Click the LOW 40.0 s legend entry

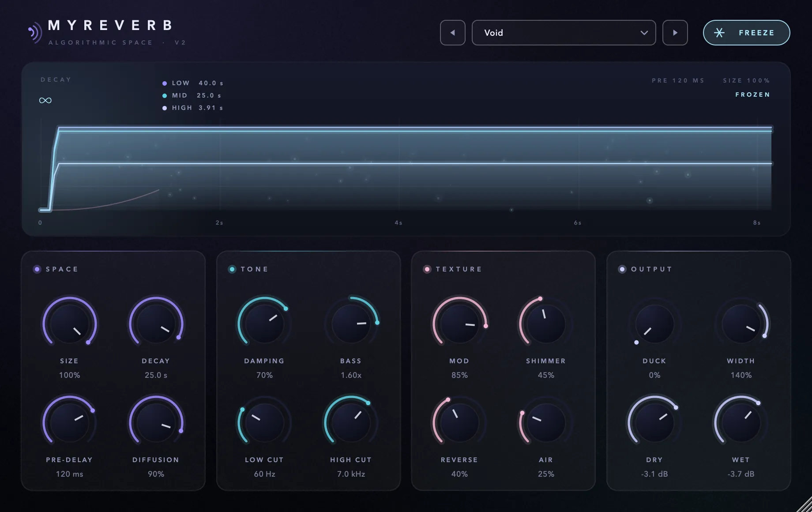click(193, 83)
